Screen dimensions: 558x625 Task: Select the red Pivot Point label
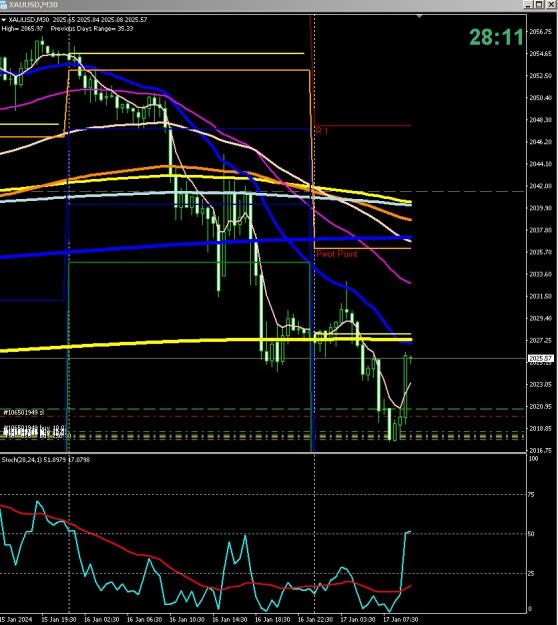[x=337, y=254]
